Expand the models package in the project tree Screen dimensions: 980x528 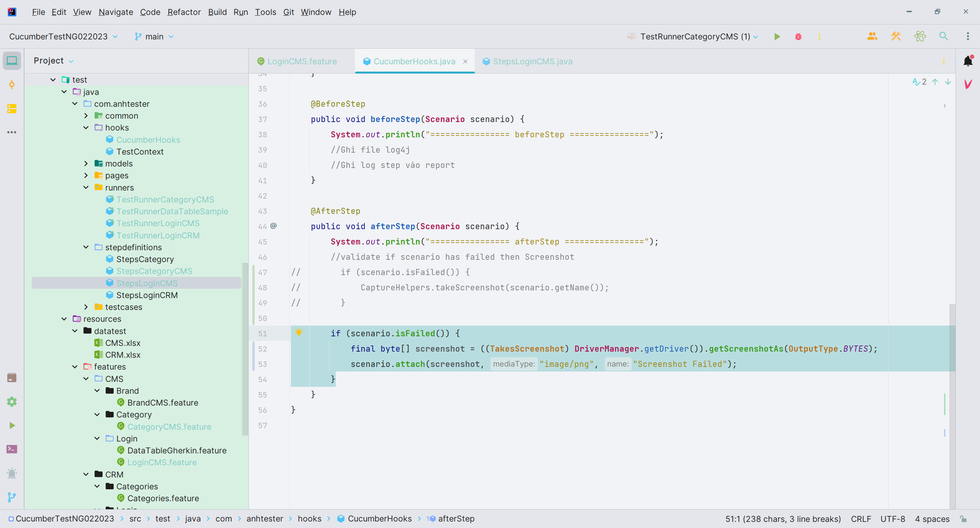86,163
